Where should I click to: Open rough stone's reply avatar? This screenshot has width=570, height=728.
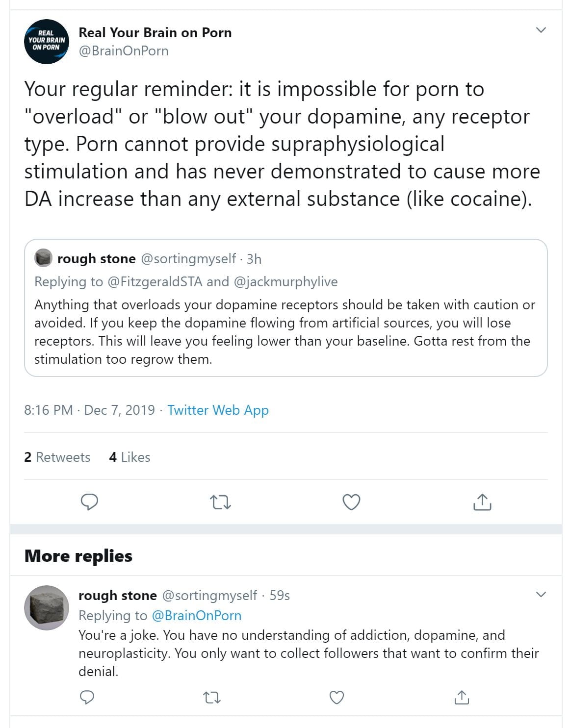pos(47,607)
